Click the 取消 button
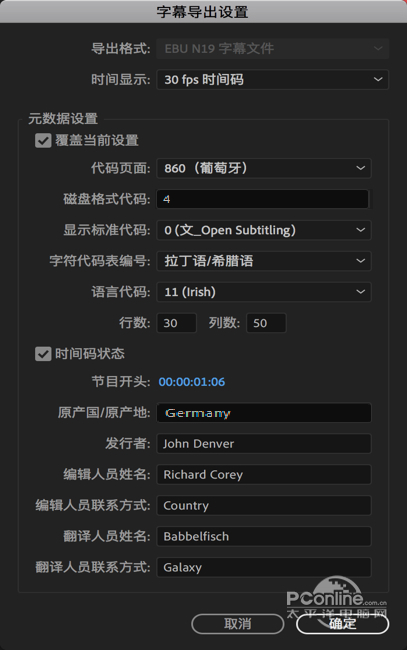This screenshot has height=650, width=407. 237,624
